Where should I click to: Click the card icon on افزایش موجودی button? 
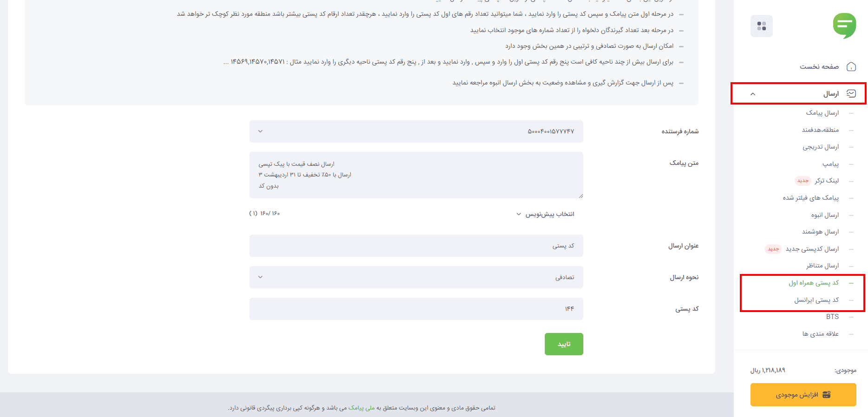click(x=826, y=395)
